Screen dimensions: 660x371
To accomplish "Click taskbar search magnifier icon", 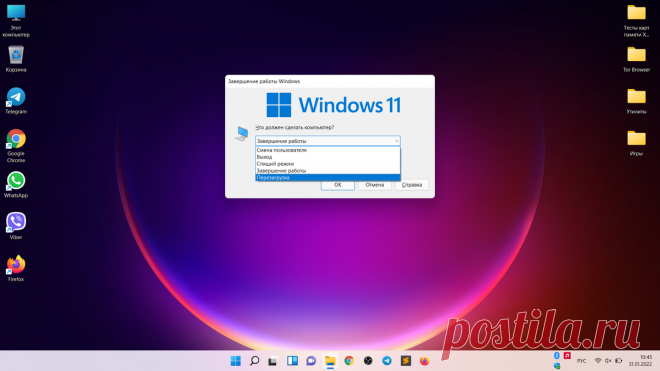I will [254, 361].
